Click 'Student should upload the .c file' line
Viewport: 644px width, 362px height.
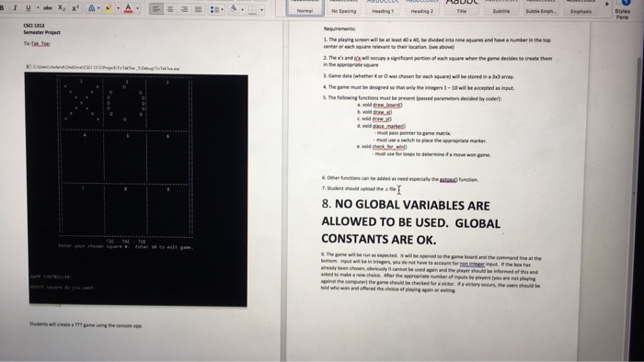pos(359,188)
